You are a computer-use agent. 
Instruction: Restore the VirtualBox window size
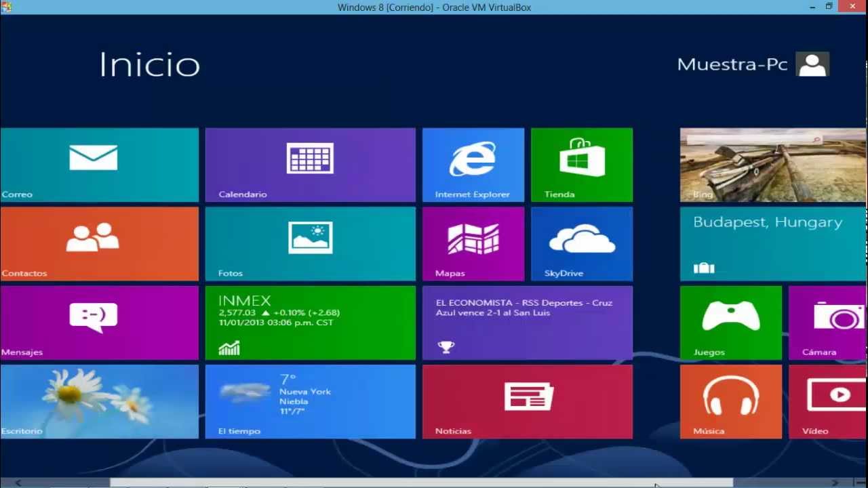[x=829, y=7]
